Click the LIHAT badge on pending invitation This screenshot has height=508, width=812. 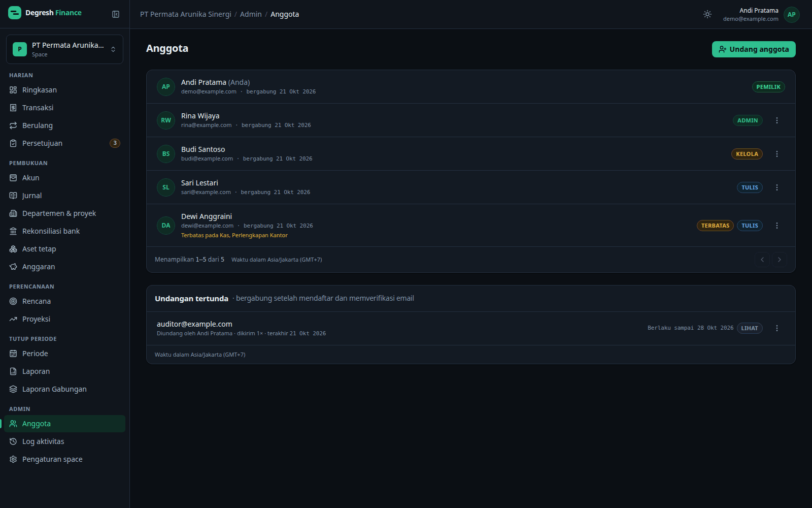coord(750,328)
